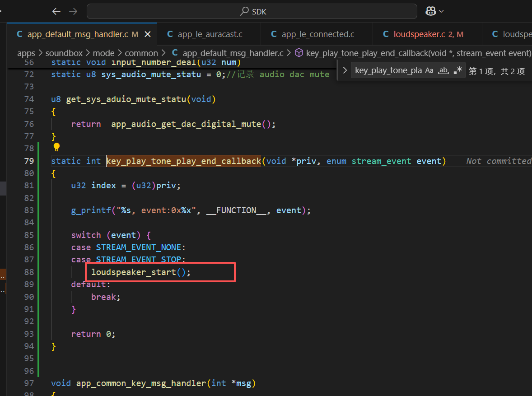Select the soundbox breadcrumb
Viewport: 532px width, 396px height.
pos(64,53)
